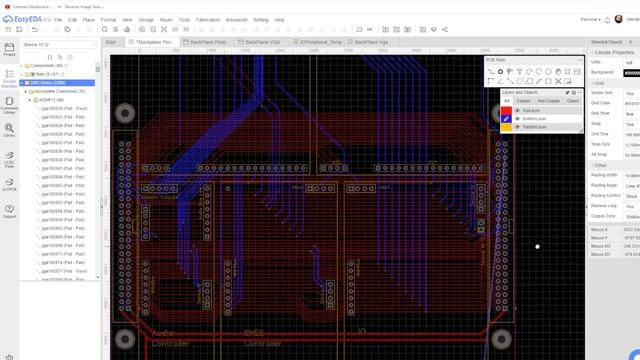Open Support in left sidebar
The height and width of the screenshot is (360, 640).
click(9, 211)
